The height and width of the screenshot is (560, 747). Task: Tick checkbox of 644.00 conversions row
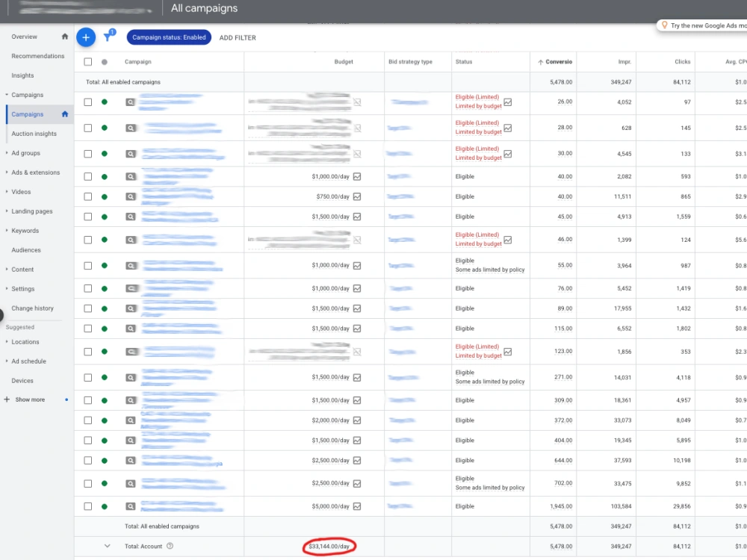point(87,461)
